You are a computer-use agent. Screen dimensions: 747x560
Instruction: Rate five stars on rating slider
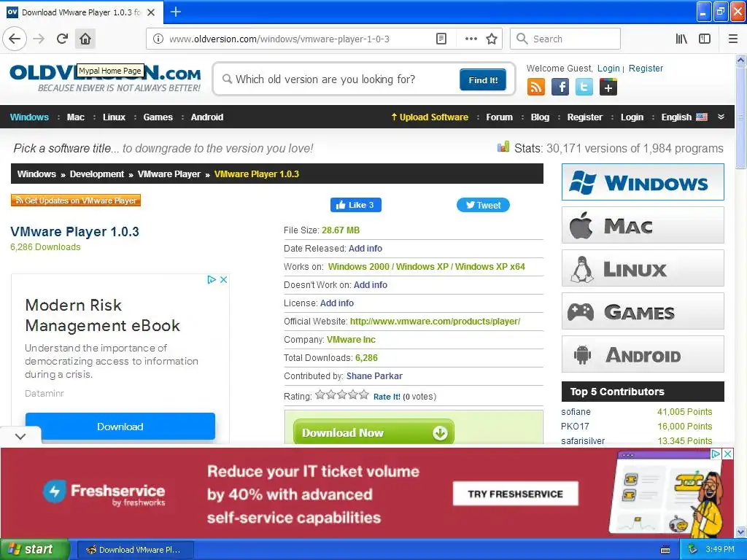click(364, 394)
